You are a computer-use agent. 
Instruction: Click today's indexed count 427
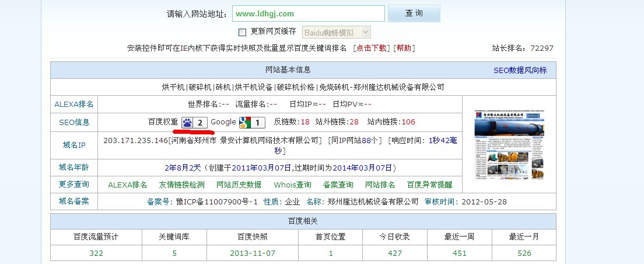(x=395, y=253)
